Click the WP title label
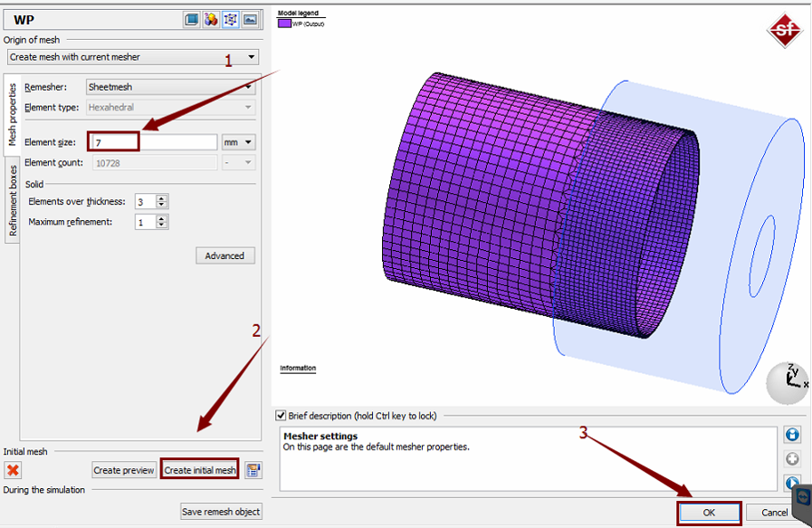 coord(24,20)
